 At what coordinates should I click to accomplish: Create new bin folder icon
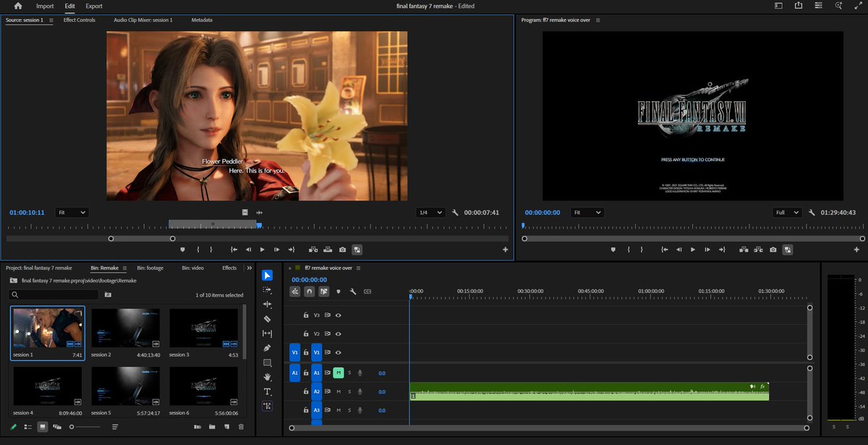point(212,427)
